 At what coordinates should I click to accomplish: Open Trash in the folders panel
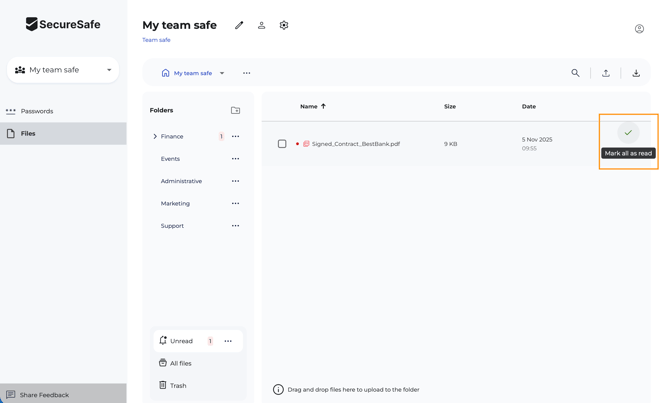click(x=178, y=385)
